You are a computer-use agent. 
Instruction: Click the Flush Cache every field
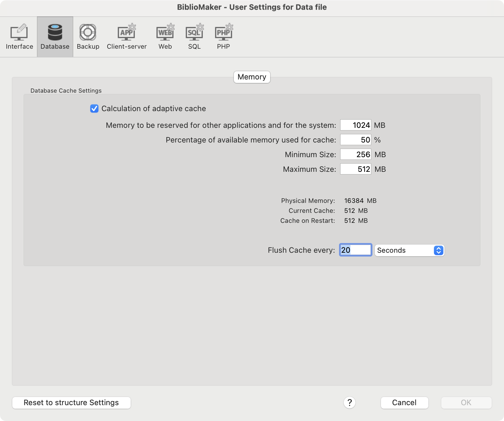[355, 250]
